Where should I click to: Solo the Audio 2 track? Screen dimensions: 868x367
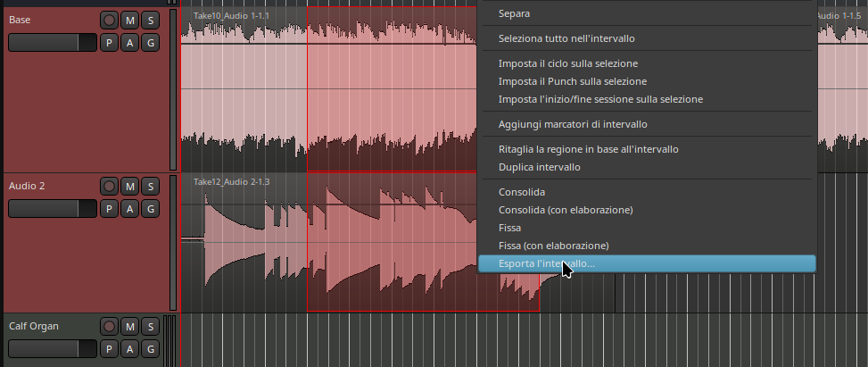[150, 187]
